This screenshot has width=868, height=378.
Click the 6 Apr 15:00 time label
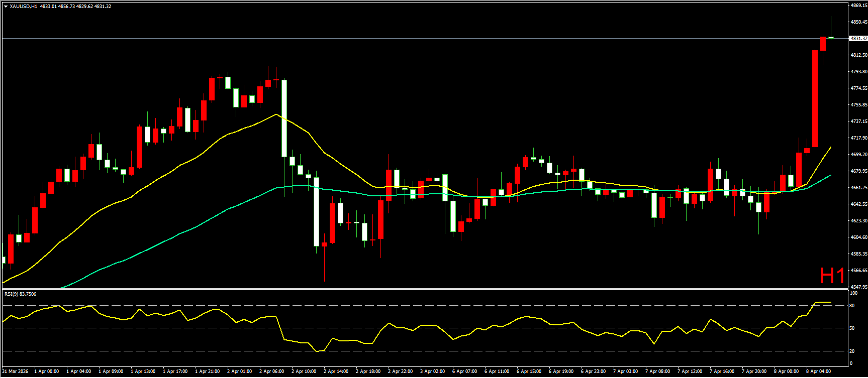point(529,371)
